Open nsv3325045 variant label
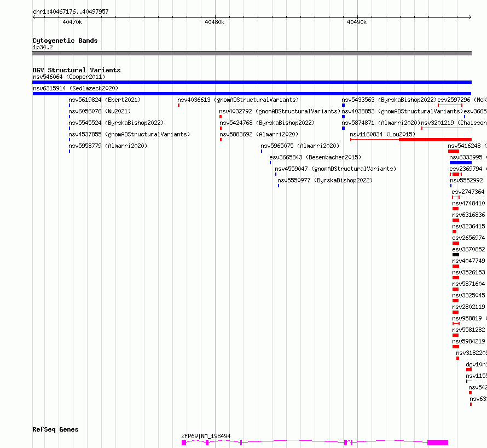 point(469,295)
